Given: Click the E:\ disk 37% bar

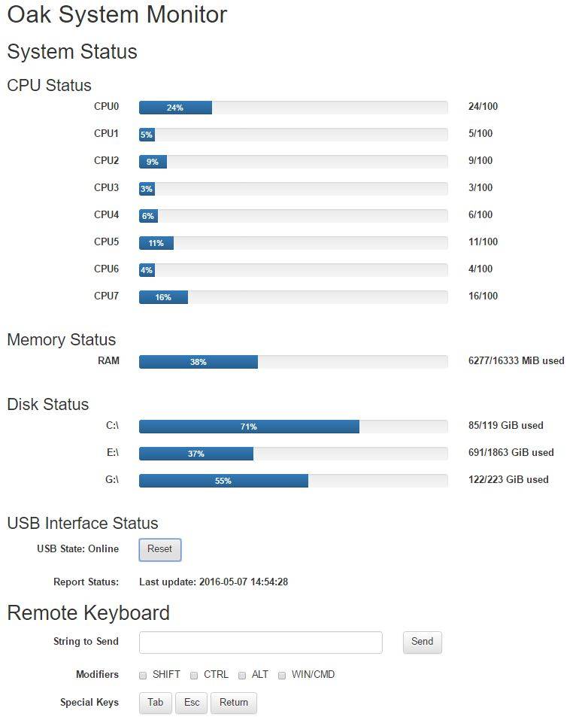Looking at the screenshot, I should click(293, 454).
